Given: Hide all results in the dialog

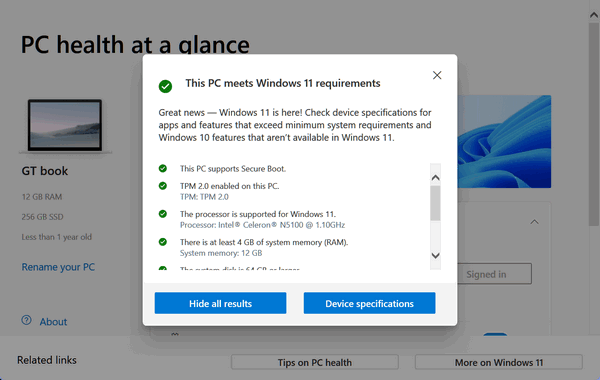Looking at the screenshot, I should click(x=220, y=303).
